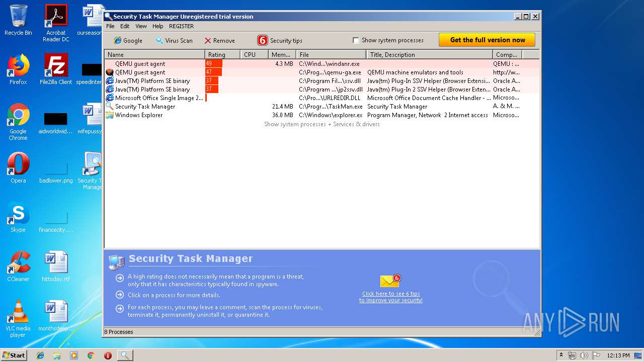
Task: Sort processes by Rating column header
Action: (x=222, y=54)
